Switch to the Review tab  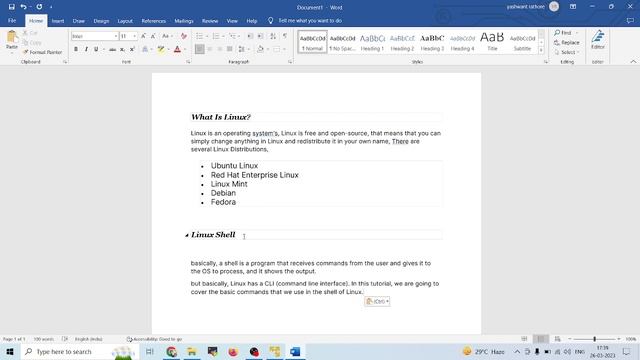pyautogui.click(x=210, y=21)
